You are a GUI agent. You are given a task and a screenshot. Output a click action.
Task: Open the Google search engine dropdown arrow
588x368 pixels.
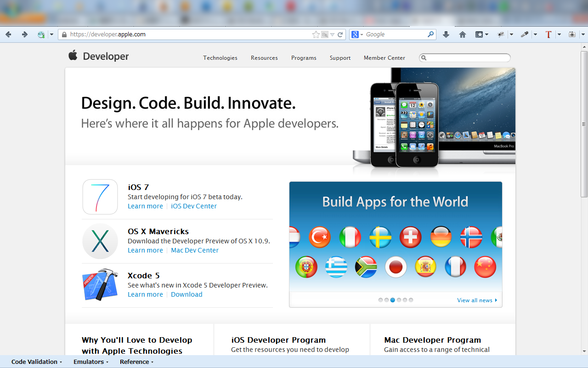(x=362, y=34)
